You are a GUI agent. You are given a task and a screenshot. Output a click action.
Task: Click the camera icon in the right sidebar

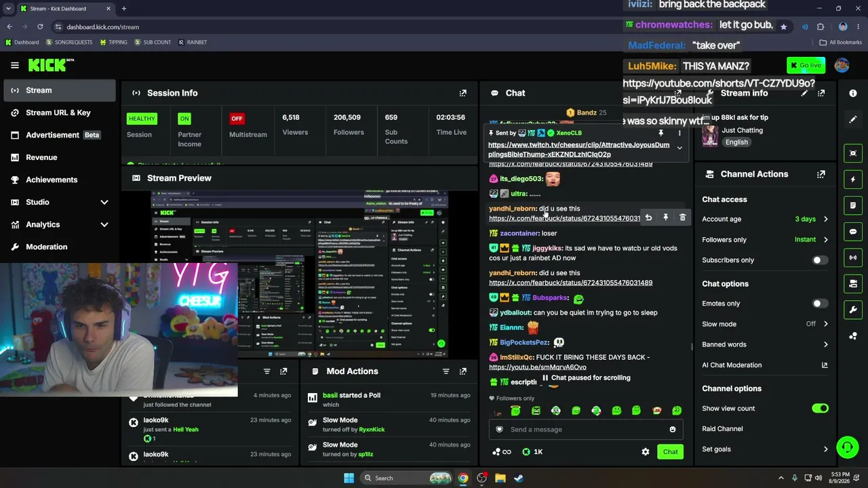[x=853, y=283]
